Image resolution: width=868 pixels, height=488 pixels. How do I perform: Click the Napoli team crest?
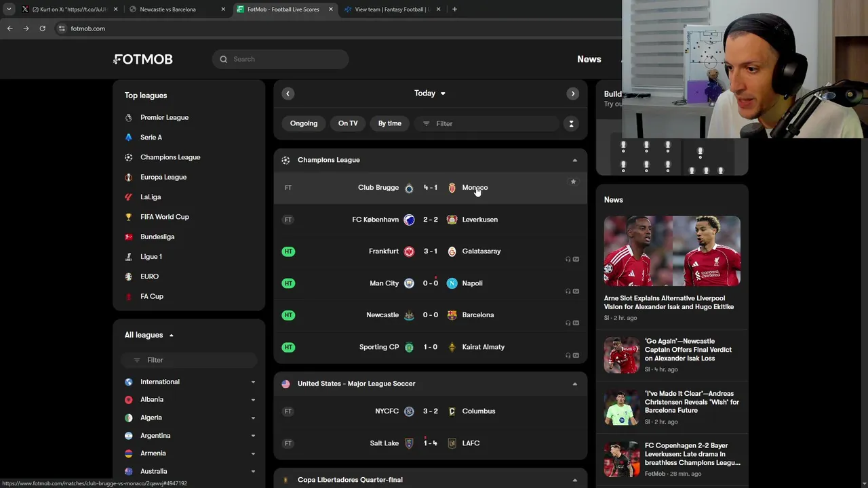coord(452,283)
